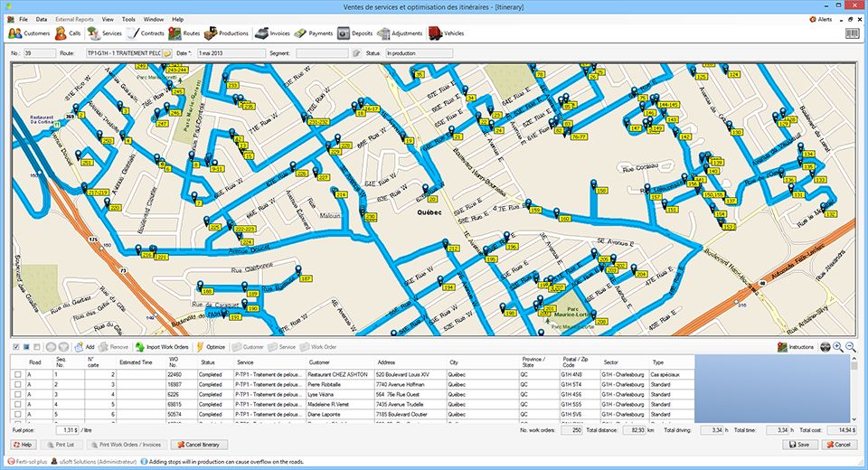The width and height of the screenshot is (868, 470).
Task: Open the Route lookup button
Action: pos(167,54)
